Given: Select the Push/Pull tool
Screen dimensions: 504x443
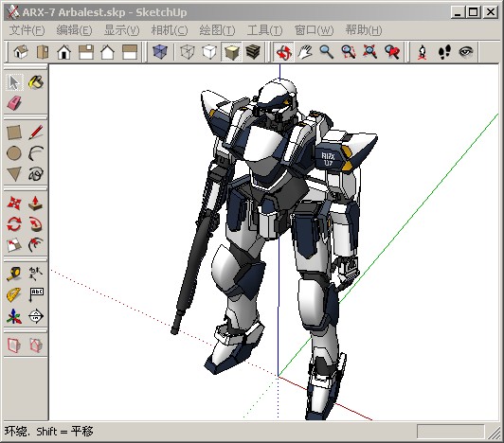Looking at the screenshot, I should coord(36,203).
